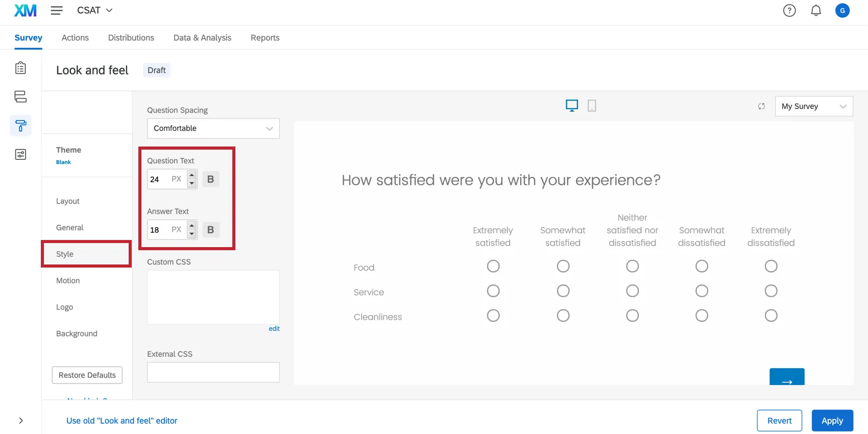The width and height of the screenshot is (868, 434).
Task: Click in the External CSS field
Action: (213, 372)
